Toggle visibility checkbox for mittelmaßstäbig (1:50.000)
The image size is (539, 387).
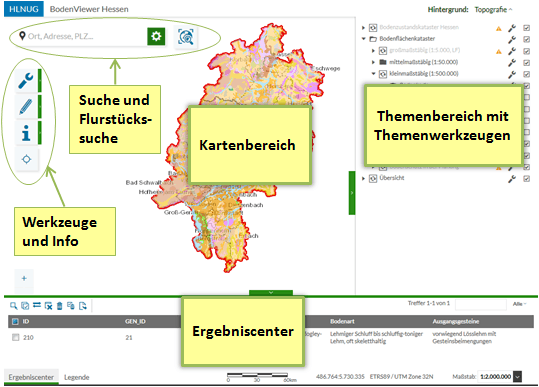click(x=526, y=63)
